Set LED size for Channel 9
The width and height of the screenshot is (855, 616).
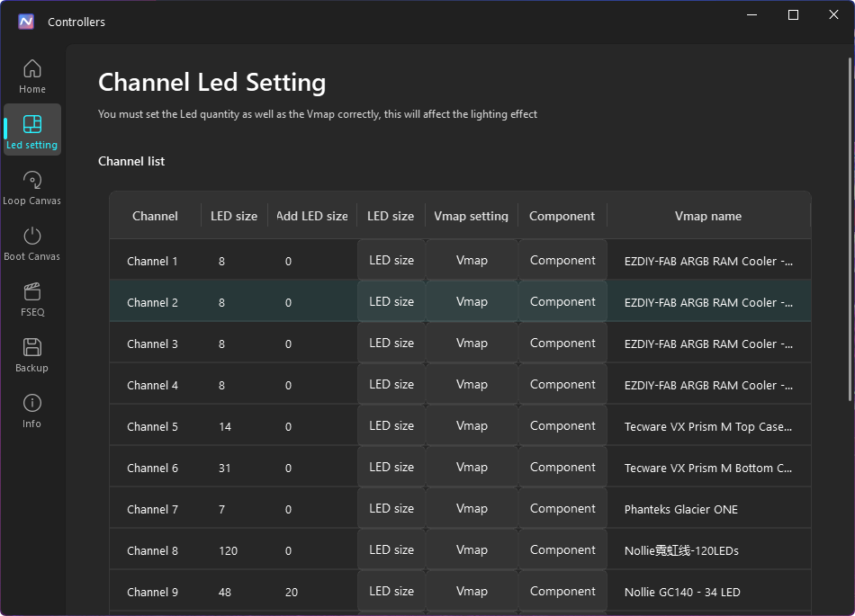391,592
